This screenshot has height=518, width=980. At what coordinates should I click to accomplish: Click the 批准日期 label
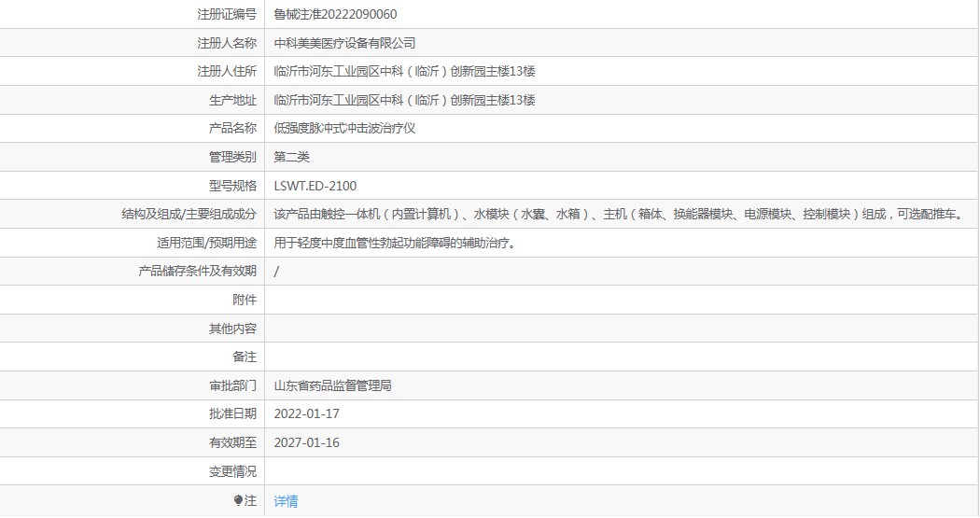[x=232, y=413]
